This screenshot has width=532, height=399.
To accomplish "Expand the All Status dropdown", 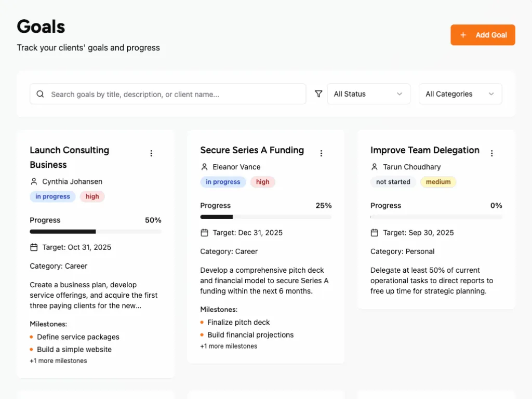I will tap(368, 94).
